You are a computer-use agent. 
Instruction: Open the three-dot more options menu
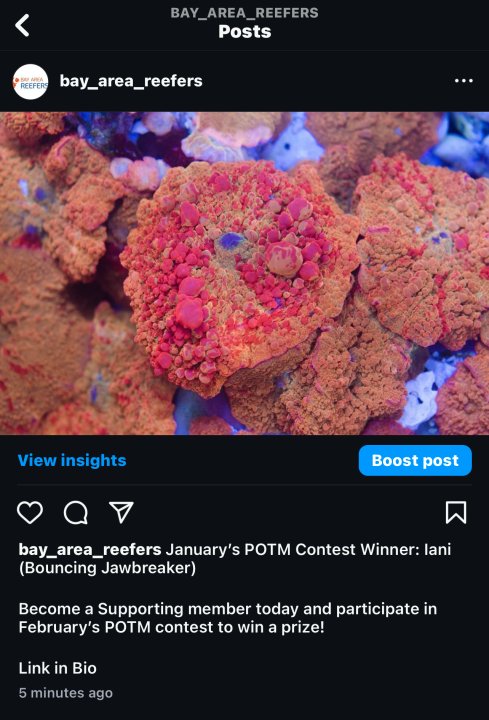[x=463, y=81]
